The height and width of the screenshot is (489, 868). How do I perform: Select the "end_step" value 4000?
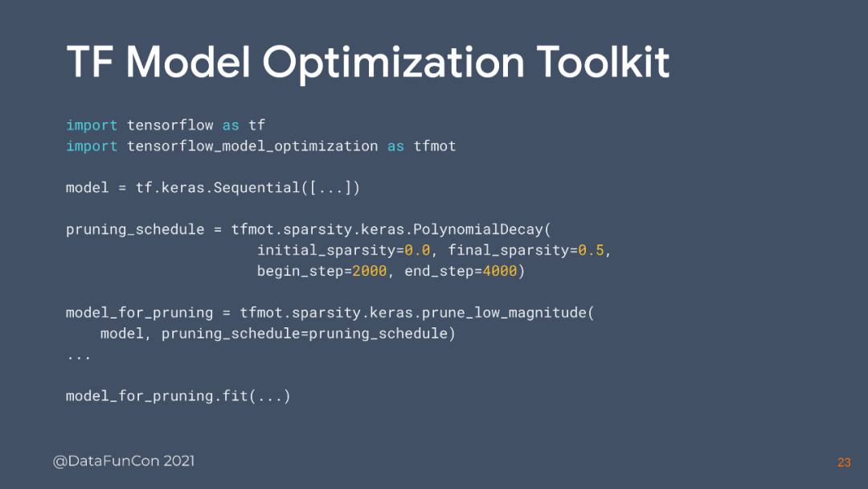(x=498, y=272)
